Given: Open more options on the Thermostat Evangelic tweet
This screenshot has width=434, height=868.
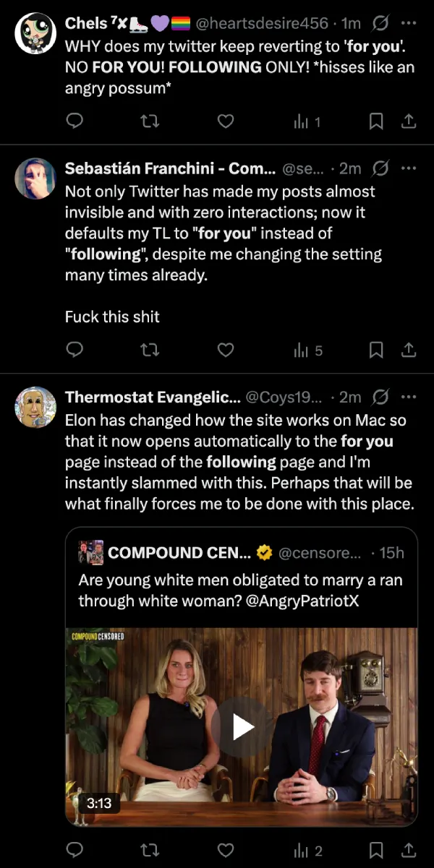Looking at the screenshot, I should (x=409, y=396).
